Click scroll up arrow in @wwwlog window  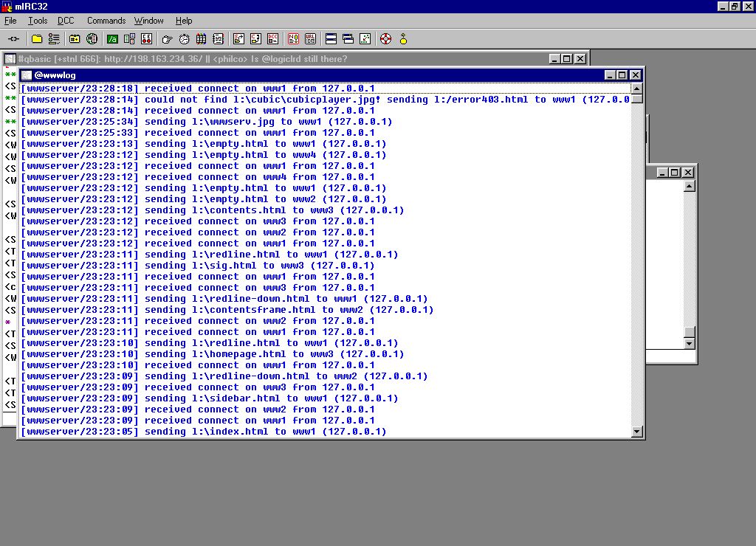pos(637,87)
